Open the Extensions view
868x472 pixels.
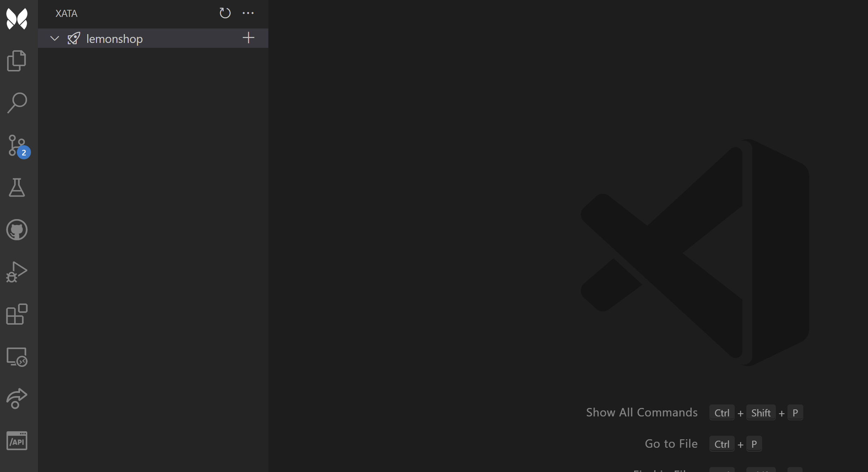click(17, 314)
